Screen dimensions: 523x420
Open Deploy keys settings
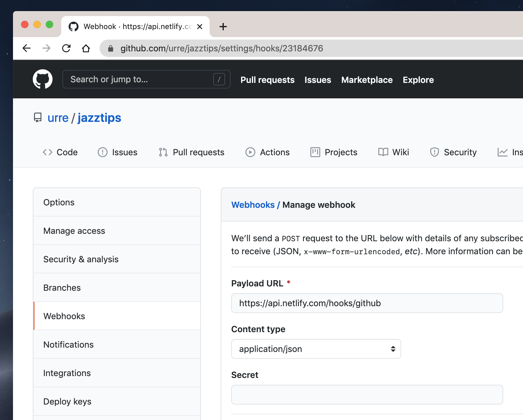pos(117,401)
